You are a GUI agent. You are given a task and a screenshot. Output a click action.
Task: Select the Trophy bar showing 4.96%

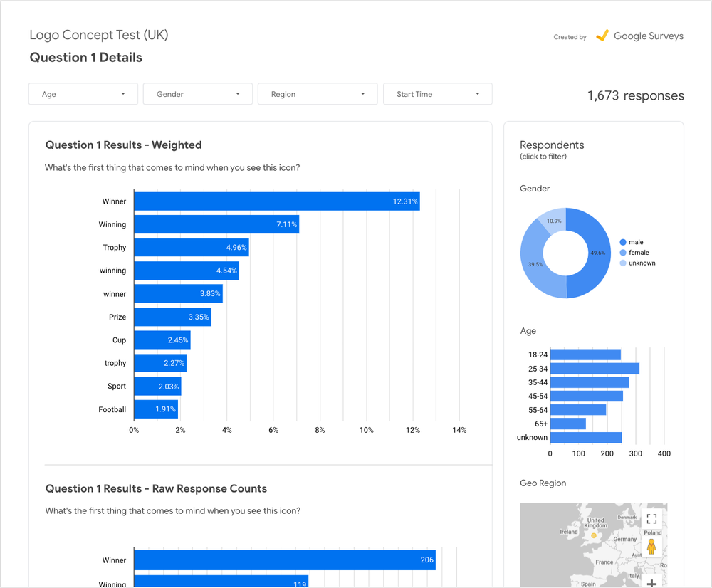pos(191,248)
